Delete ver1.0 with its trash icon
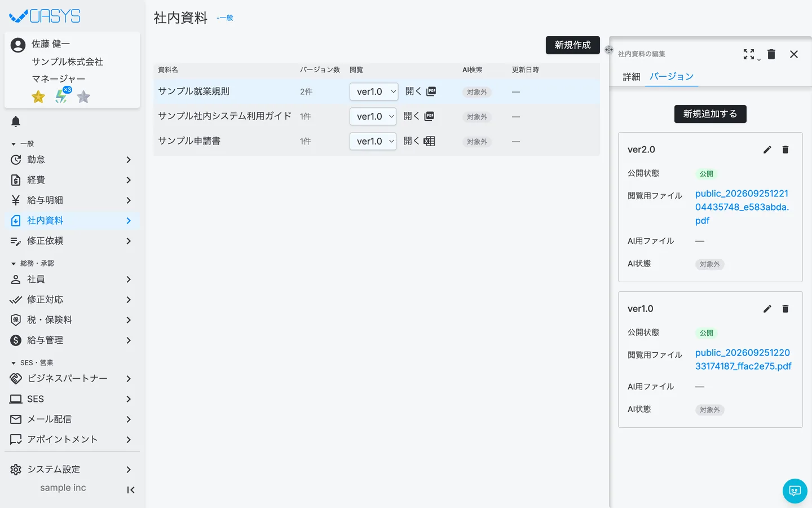The width and height of the screenshot is (812, 508). (x=785, y=309)
